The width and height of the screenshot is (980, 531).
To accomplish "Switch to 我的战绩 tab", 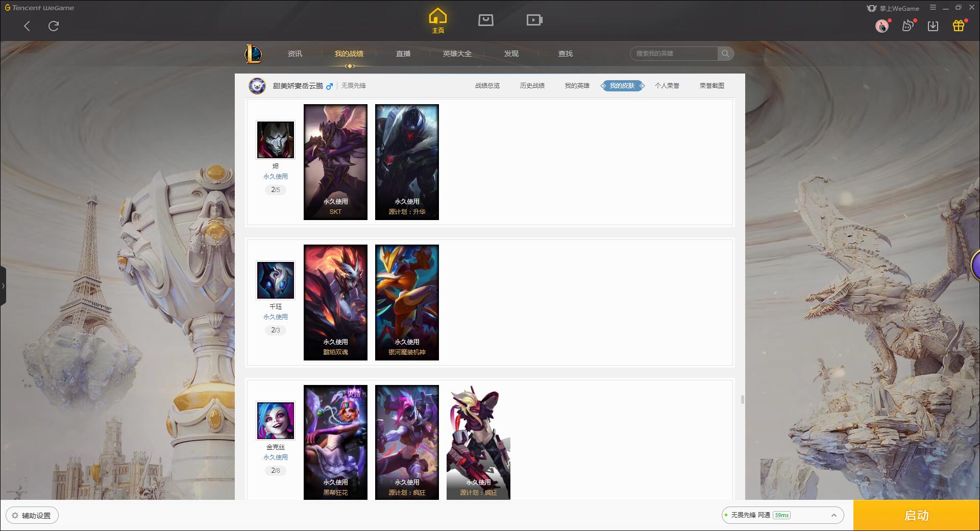I will click(x=349, y=54).
